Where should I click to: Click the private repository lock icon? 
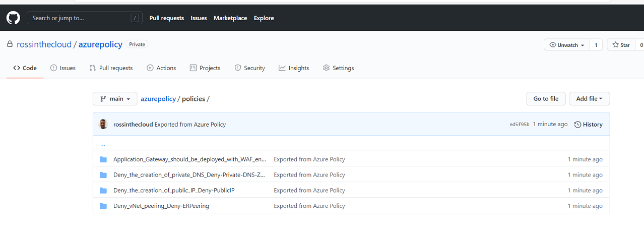coord(10,44)
